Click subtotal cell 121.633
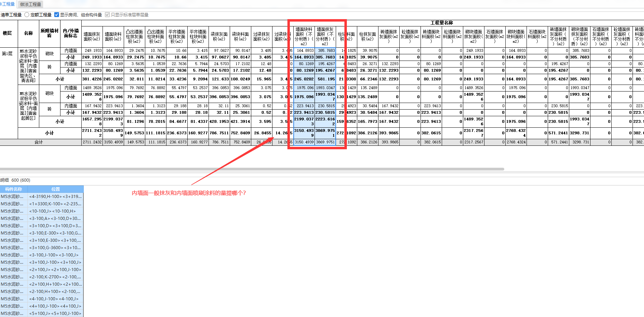The image size is (644, 317). [219, 79]
